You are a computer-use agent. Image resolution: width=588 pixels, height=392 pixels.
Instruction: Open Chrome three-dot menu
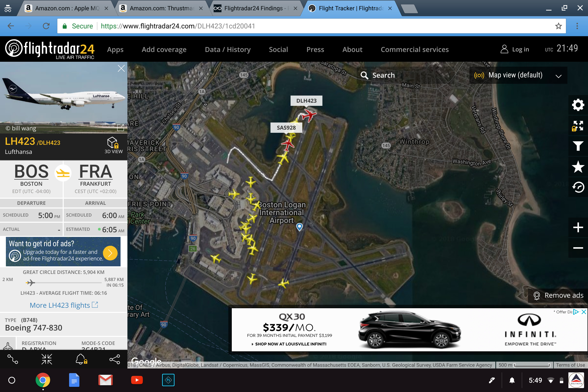pos(577,26)
